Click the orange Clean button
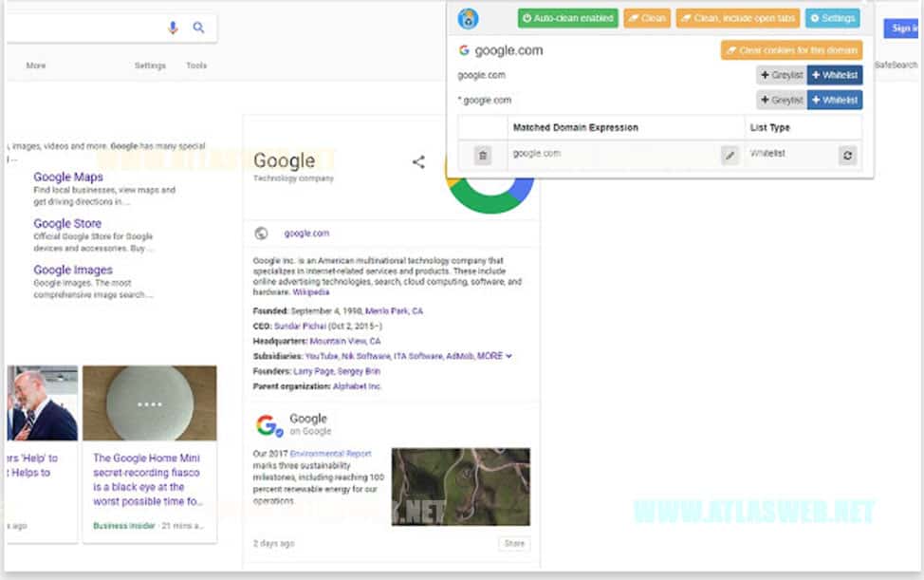924x580 pixels. [647, 18]
